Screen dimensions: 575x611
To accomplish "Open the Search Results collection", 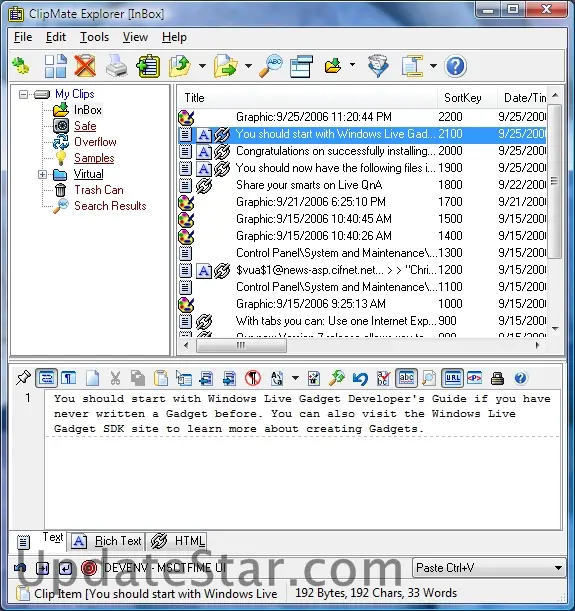I will pyautogui.click(x=110, y=206).
